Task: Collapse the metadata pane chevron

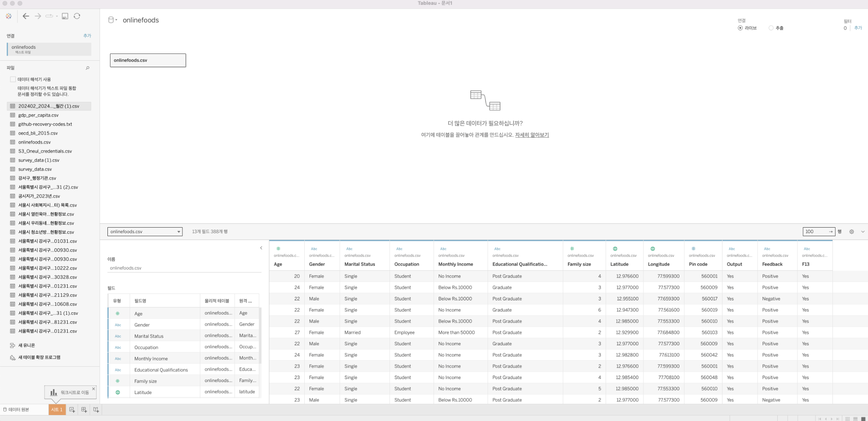Action: 261,248
